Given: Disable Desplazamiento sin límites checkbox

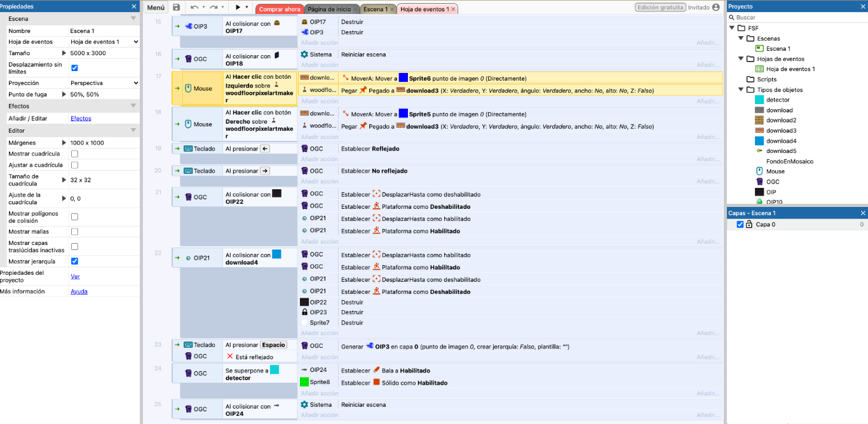Looking at the screenshot, I should [74, 68].
